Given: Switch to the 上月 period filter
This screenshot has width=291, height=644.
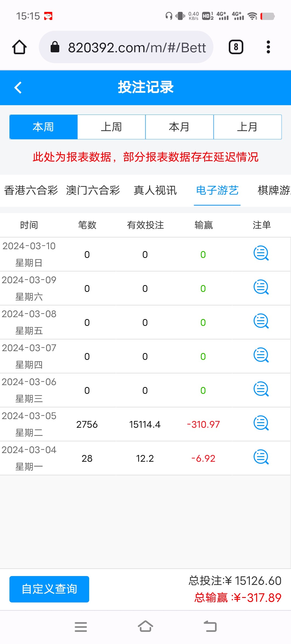Looking at the screenshot, I should (248, 127).
